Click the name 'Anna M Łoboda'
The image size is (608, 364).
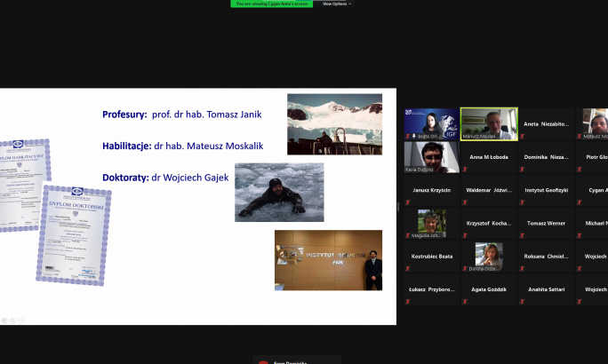click(489, 157)
